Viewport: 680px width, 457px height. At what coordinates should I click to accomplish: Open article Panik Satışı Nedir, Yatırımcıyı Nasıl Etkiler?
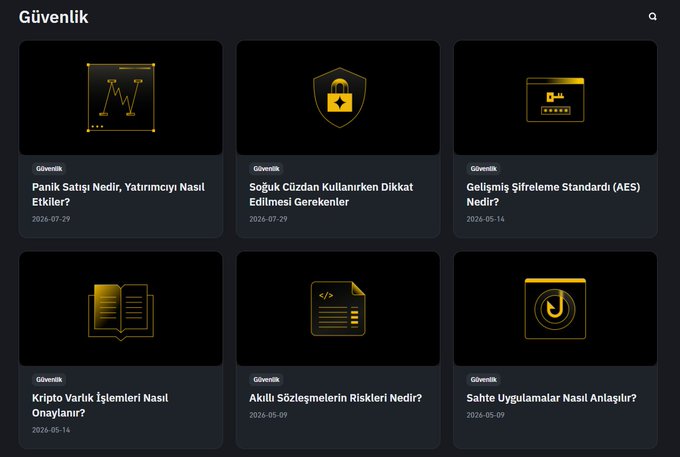tap(118, 194)
